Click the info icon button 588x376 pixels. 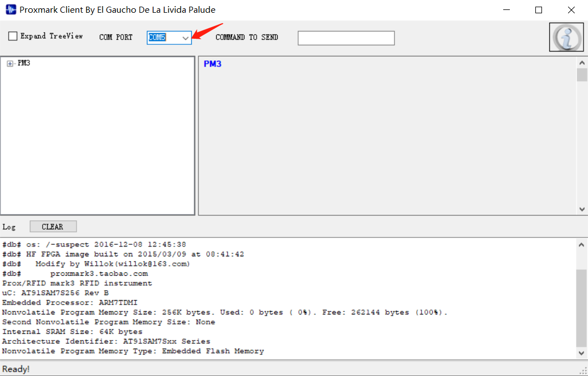pos(566,37)
